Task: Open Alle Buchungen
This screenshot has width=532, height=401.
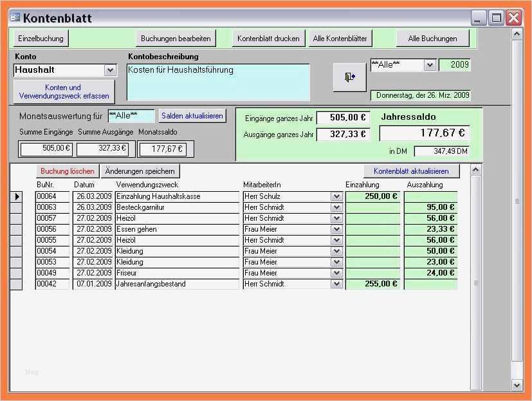Action: click(433, 38)
